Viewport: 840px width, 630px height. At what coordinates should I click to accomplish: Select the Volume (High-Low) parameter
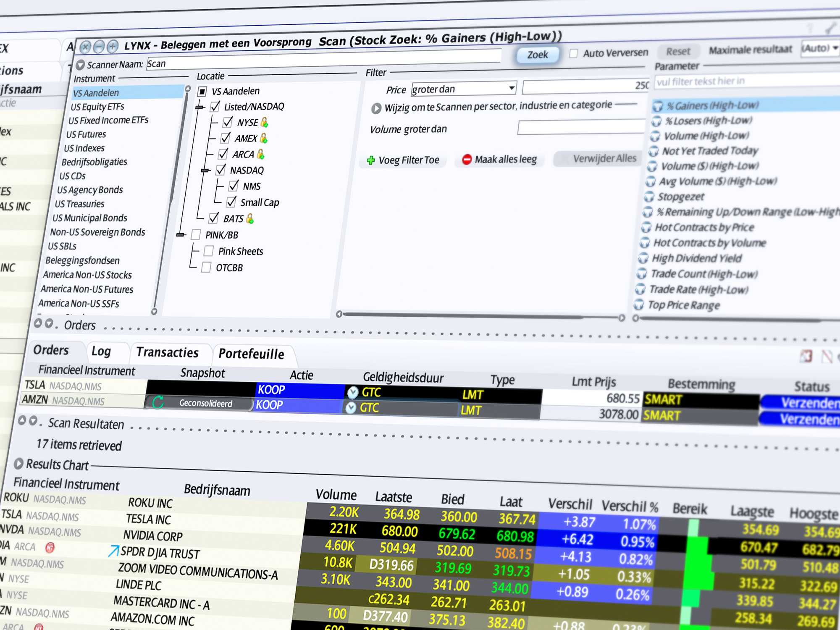(x=706, y=136)
